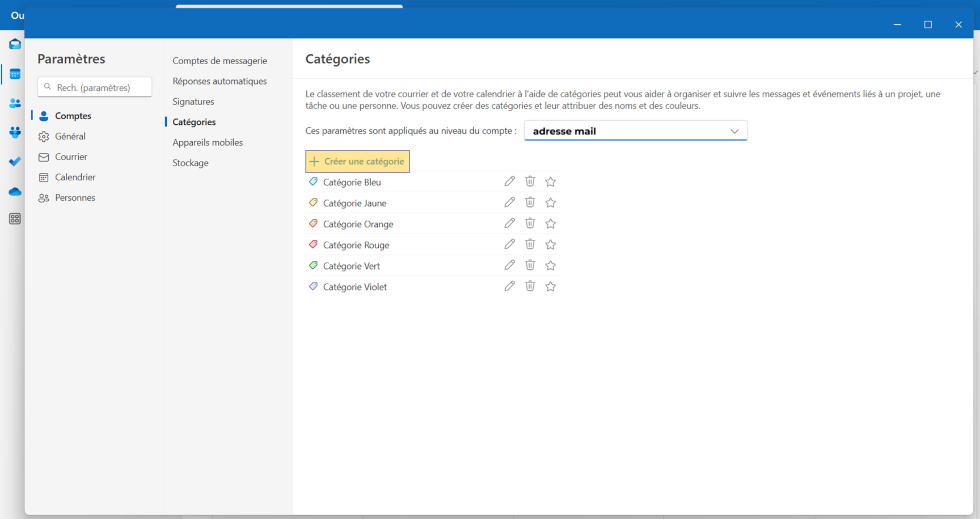Delete Catégorie Rouge using trash icon
The width and height of the screenshot is (980, 519).
[530, 244]
